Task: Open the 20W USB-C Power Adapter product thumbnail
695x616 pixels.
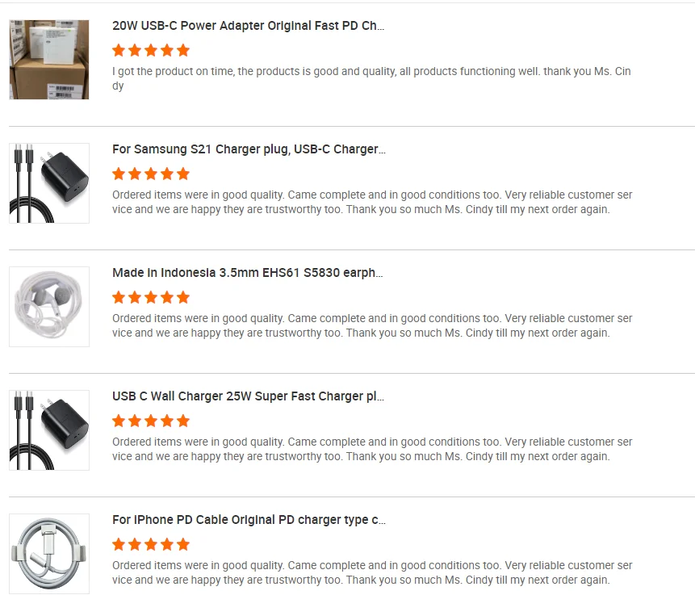Action: tap(49, 60)
